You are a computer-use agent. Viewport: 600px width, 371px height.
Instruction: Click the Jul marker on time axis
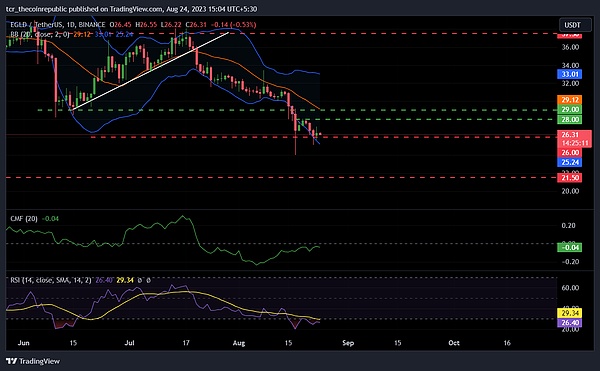(130, 343)
